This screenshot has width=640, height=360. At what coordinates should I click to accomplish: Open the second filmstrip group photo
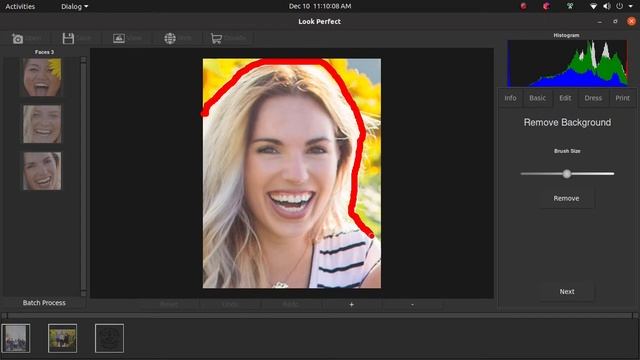coord(62,338)
